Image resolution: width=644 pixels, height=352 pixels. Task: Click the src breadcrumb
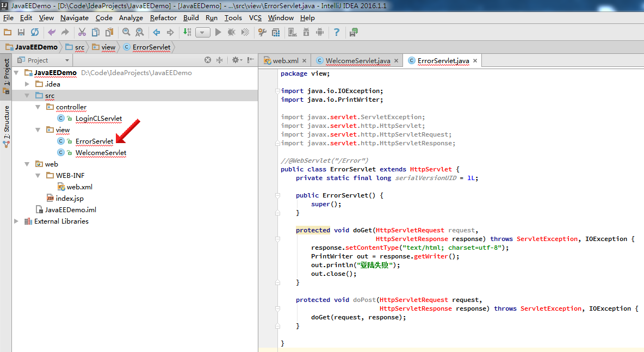(75, 47)
